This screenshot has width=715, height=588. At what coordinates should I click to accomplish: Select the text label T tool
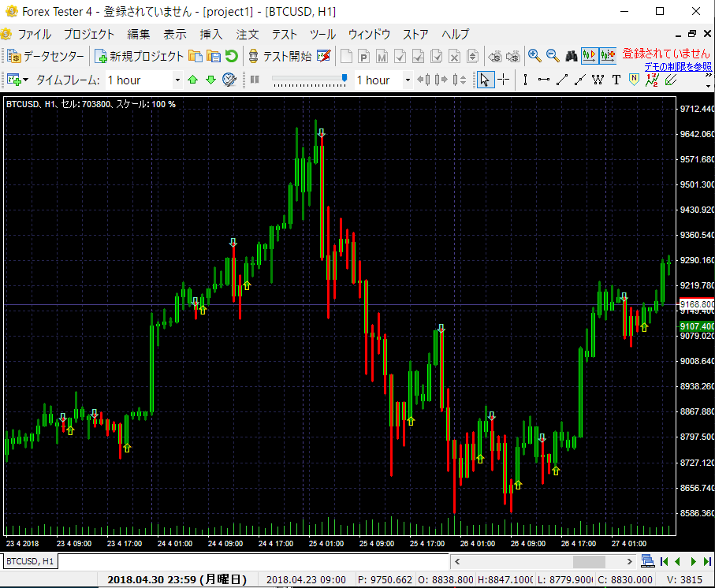pyautogui.click(x=616, y=80)
